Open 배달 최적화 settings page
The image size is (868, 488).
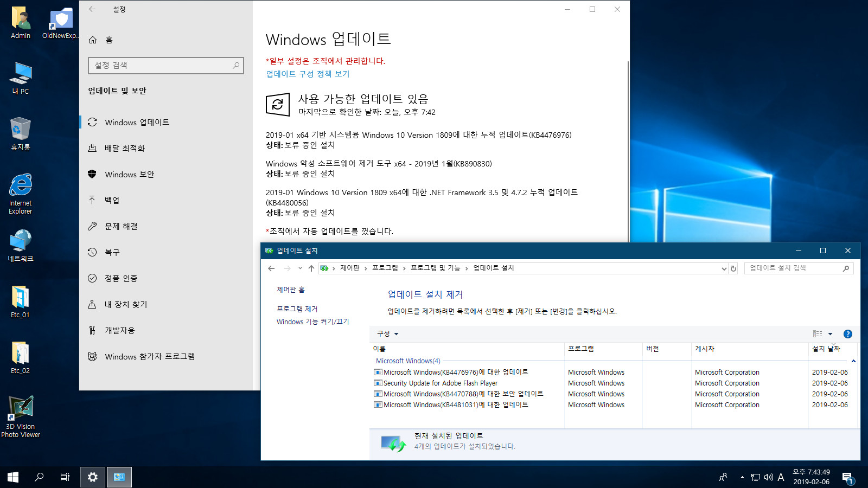click(x=165, y=148)
